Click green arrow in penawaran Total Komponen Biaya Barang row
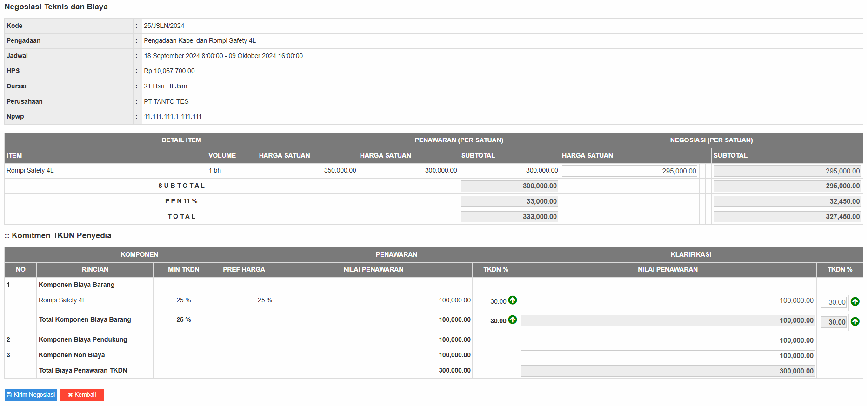The height and width of the screenshot is (406, 868). pos(512,320)
